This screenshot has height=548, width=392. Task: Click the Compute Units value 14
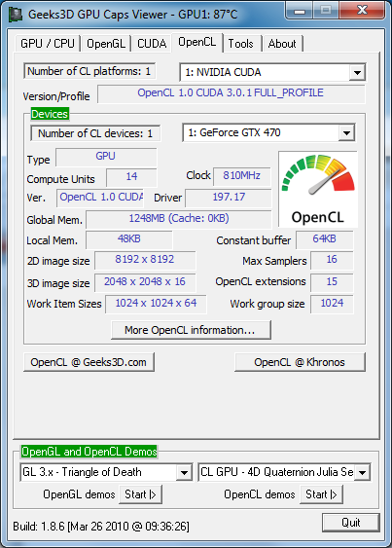tap(131, 177)
